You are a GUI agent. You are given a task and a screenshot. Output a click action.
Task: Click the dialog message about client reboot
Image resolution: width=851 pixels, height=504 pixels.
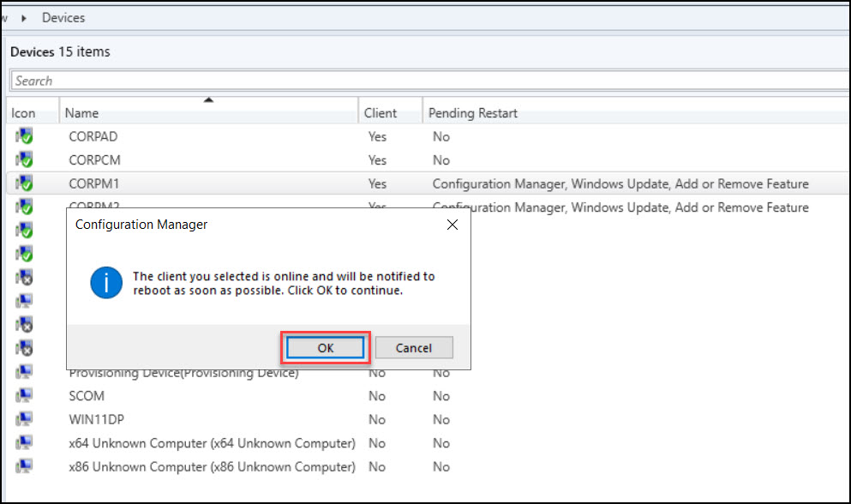284,283
